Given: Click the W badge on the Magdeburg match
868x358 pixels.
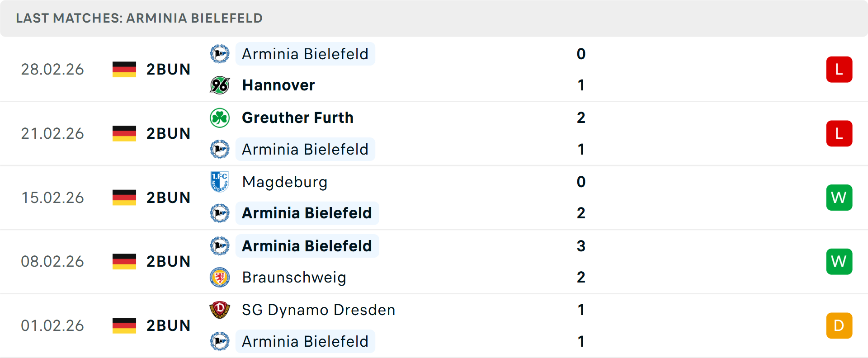Looking at the screenshot, I should pos(839,198).
